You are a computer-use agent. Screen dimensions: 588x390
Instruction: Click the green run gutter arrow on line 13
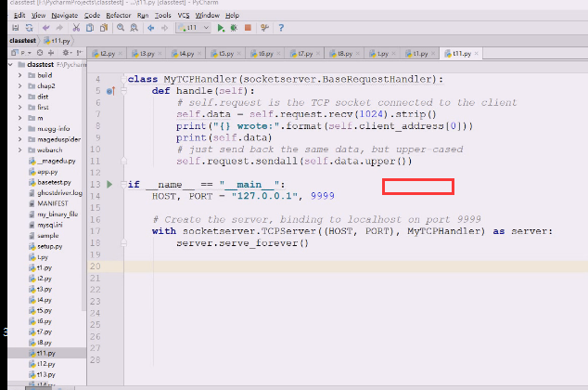click(x=109, y=184)
